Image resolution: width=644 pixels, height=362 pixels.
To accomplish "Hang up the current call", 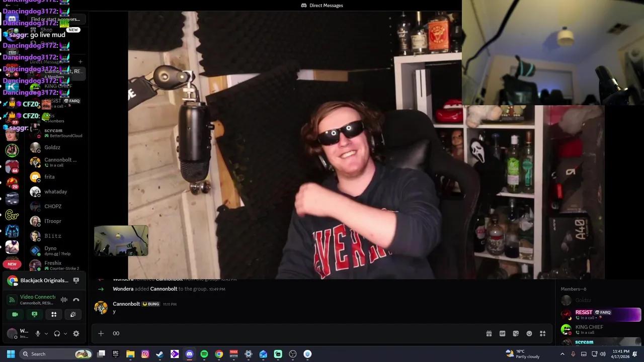I will click(76, 300).
